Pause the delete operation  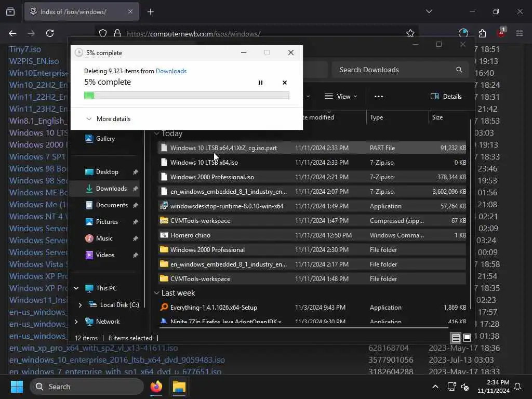coord(260,83)
